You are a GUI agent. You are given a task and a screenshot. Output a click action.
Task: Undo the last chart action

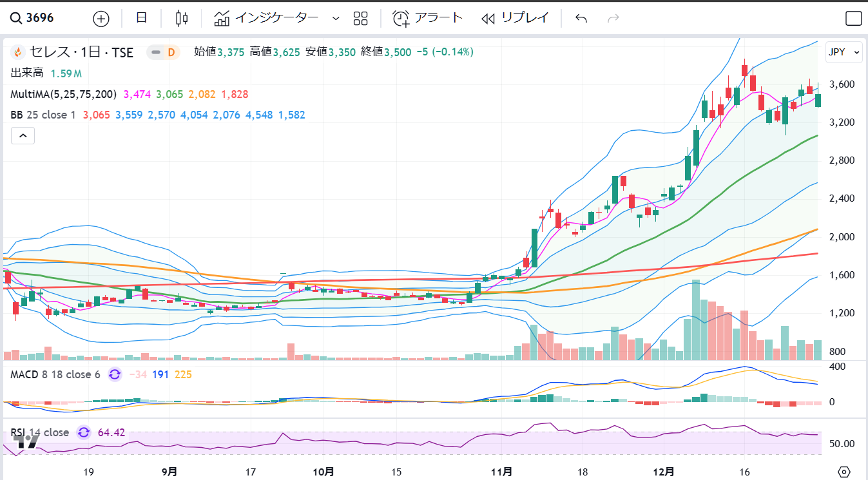581,18
